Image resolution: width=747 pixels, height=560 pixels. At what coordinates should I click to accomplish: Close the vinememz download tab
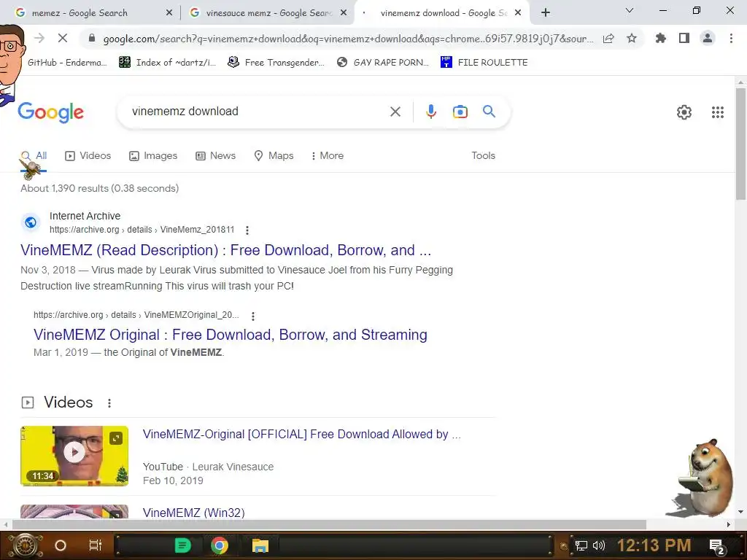point(519,13)
